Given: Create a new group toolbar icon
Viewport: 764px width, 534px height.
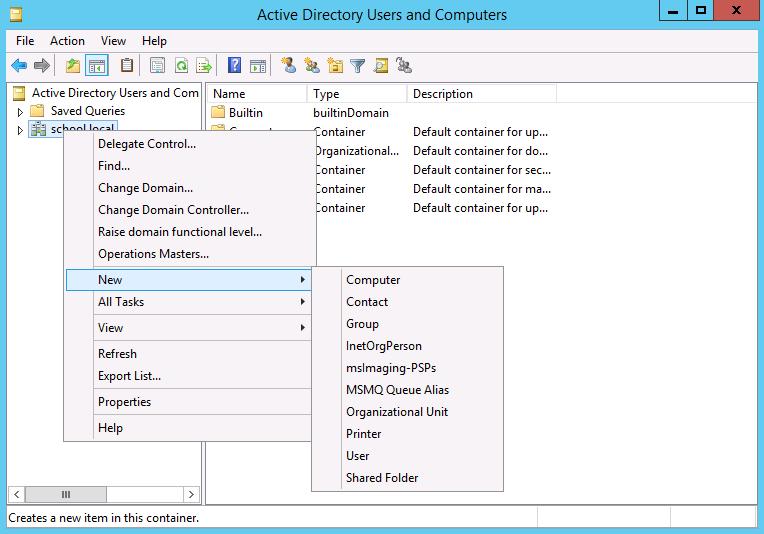Looking at the screenshot, I should coord(311,65).
